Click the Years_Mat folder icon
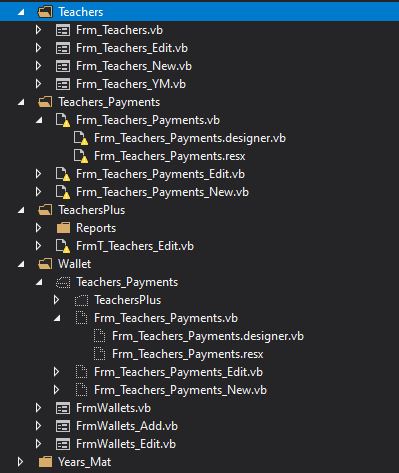The height and width of the screenshot is (473, 399). (x=45, y=462)
